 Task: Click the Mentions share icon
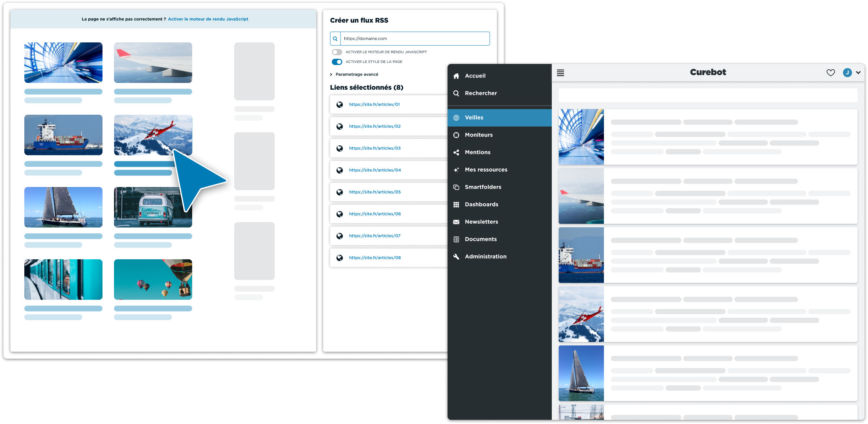pyautogui.click(x=456, y=152)
